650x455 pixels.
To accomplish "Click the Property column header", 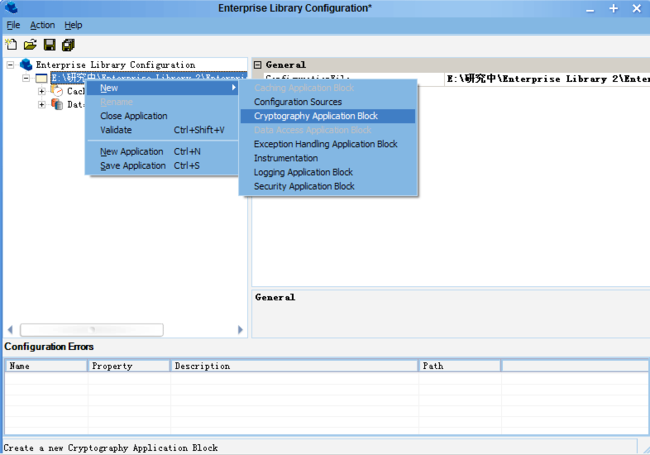I will click(x=129, y=366).
